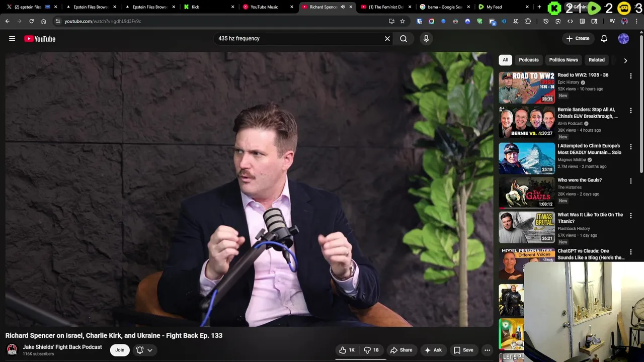The width and height of the screenshot is (644, 362).
Task: Open the developer code brackets toolbar icon
Action: pos(570,21)
